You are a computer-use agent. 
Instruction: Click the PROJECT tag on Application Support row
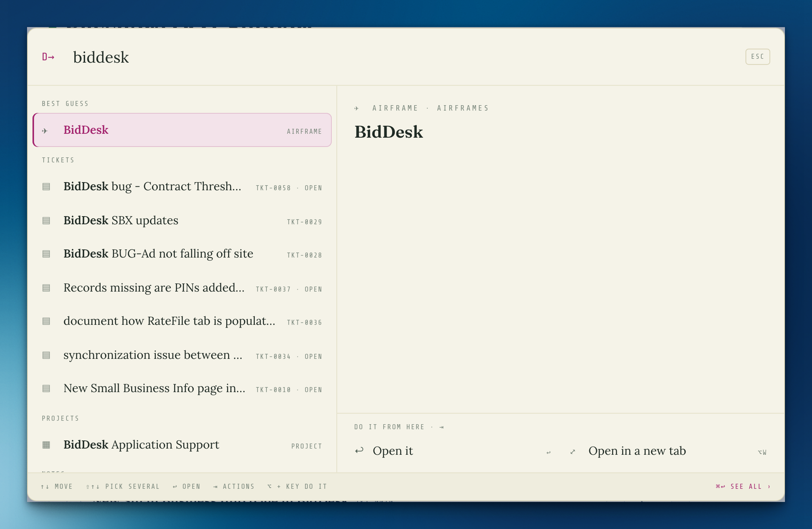pos(307,446)
